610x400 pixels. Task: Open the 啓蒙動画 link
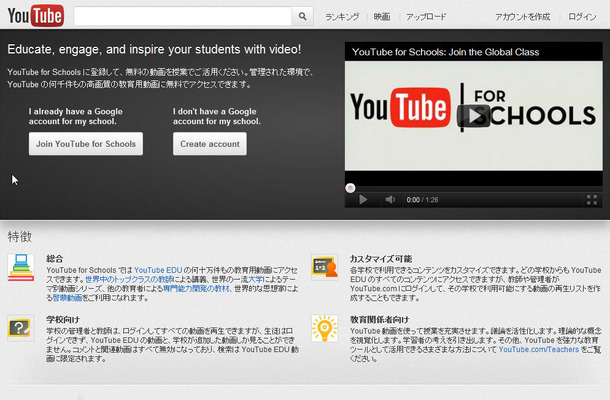click(x=67, y=298)
